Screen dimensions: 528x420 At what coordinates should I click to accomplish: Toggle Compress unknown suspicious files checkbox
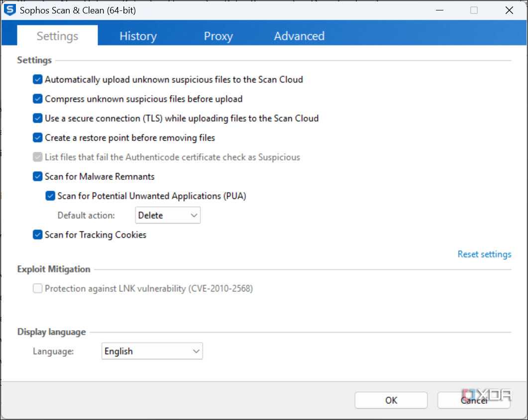point(38,99)
